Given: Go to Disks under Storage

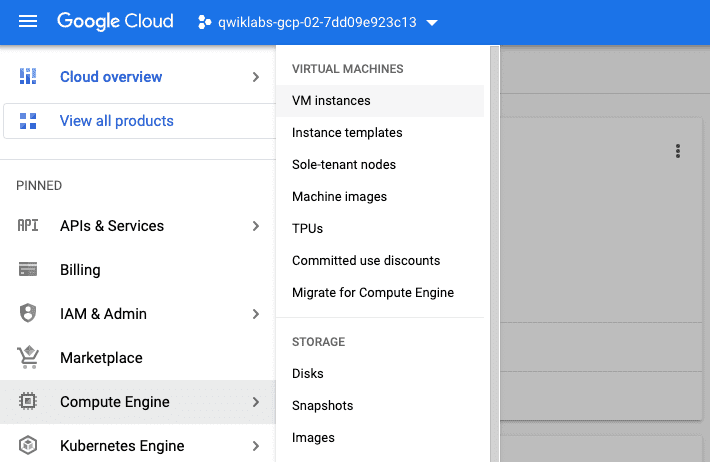Looking at the screenshot, I should click(308, 374).
